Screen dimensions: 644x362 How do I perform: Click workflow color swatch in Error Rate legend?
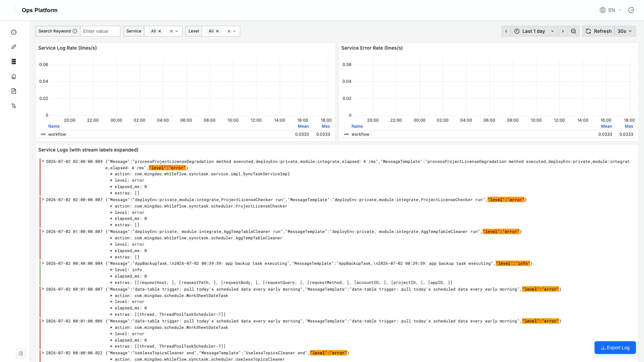point(346,134)
